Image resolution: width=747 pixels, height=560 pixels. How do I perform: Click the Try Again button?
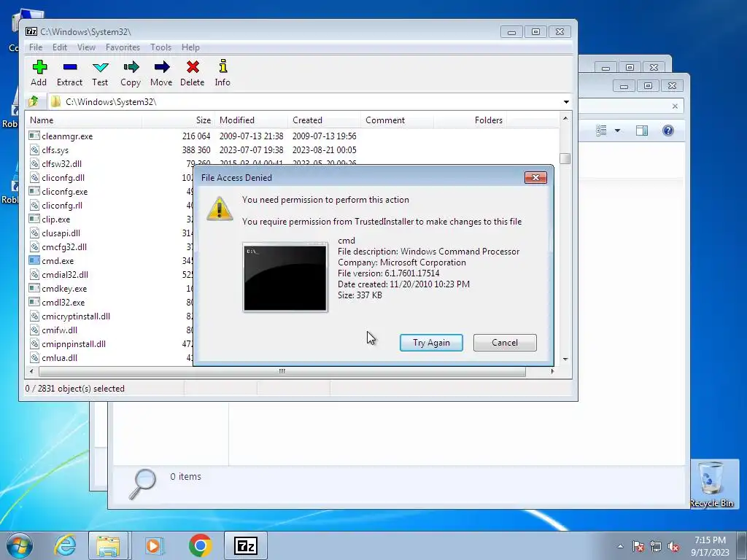431,343
